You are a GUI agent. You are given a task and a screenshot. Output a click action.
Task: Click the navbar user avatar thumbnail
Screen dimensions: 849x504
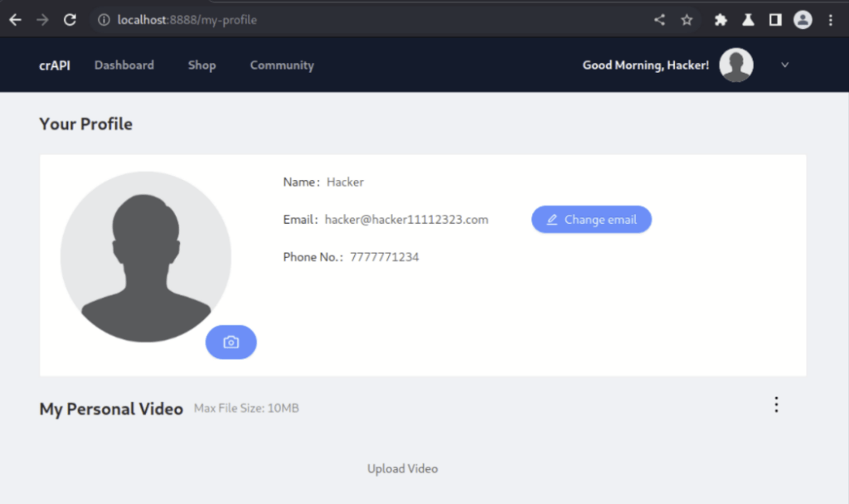click(736, 65)
